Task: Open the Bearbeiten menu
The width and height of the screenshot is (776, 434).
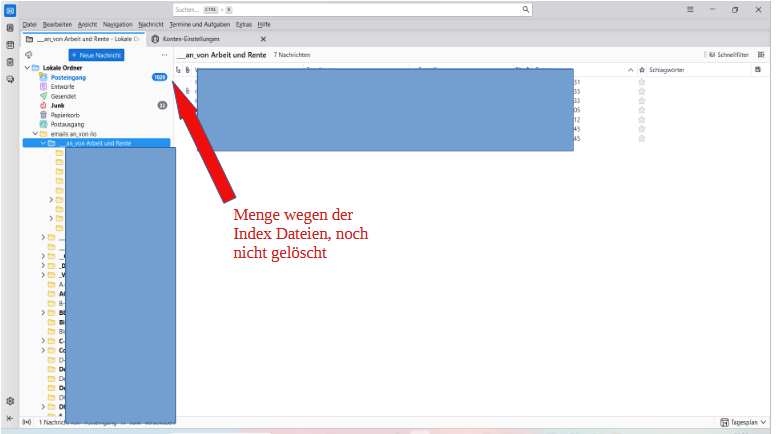Action: coord(57,24)
